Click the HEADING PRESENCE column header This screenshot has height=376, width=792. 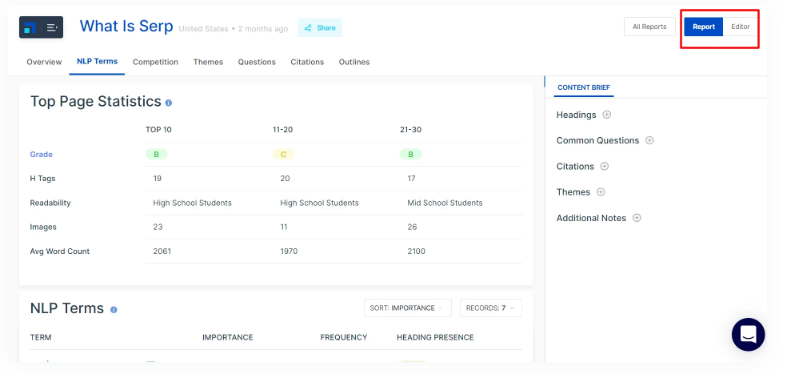tap(435, 337)
